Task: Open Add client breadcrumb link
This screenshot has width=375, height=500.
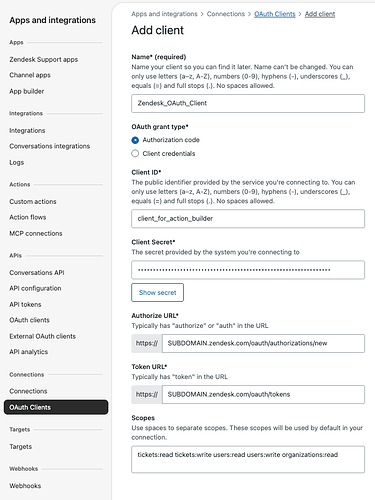Action: 320,14
